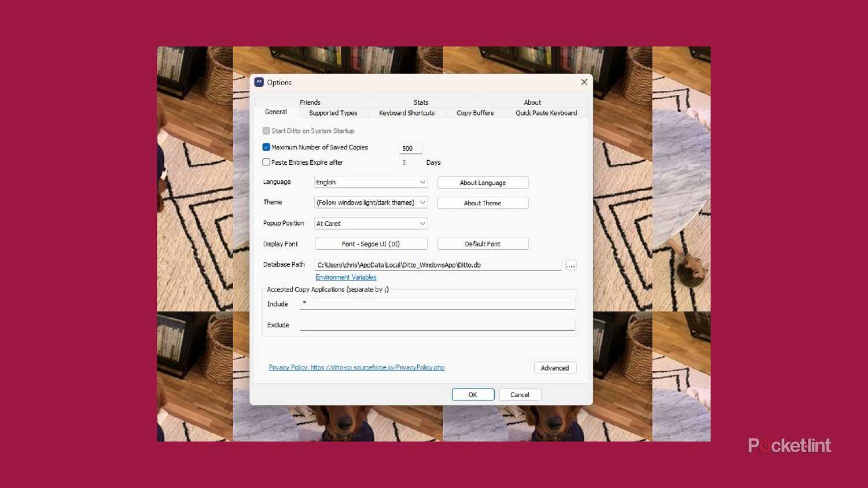Open the Privacy Policy link

(356, 368)
